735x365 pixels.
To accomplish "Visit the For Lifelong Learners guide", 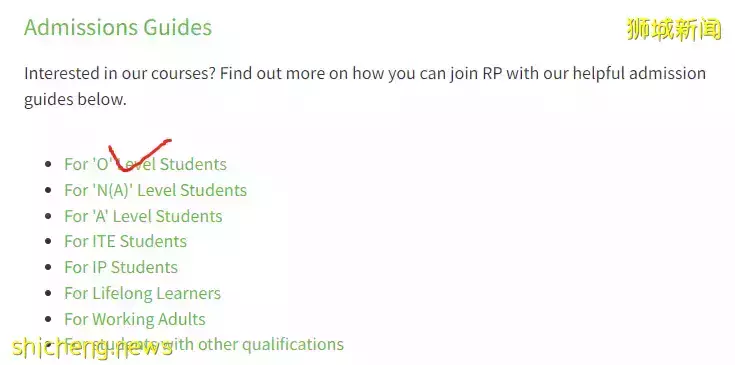I will (142, 294).
